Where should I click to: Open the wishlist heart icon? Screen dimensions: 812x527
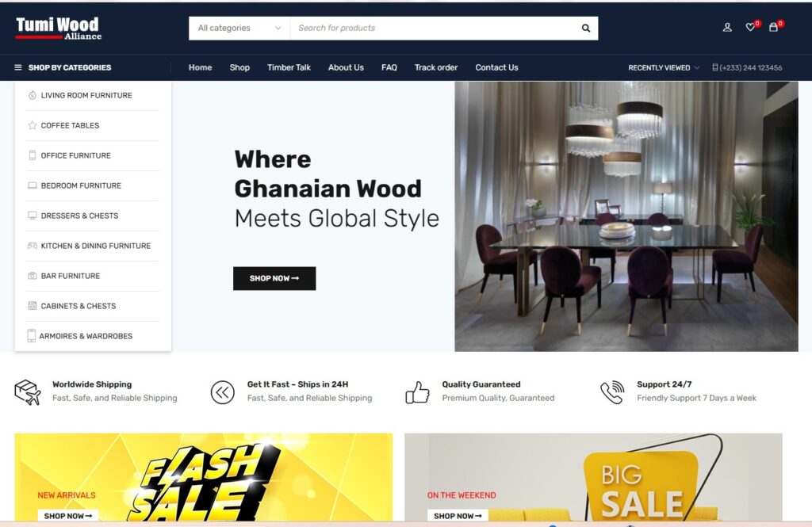pyautogui.click(x=750, y=28)
